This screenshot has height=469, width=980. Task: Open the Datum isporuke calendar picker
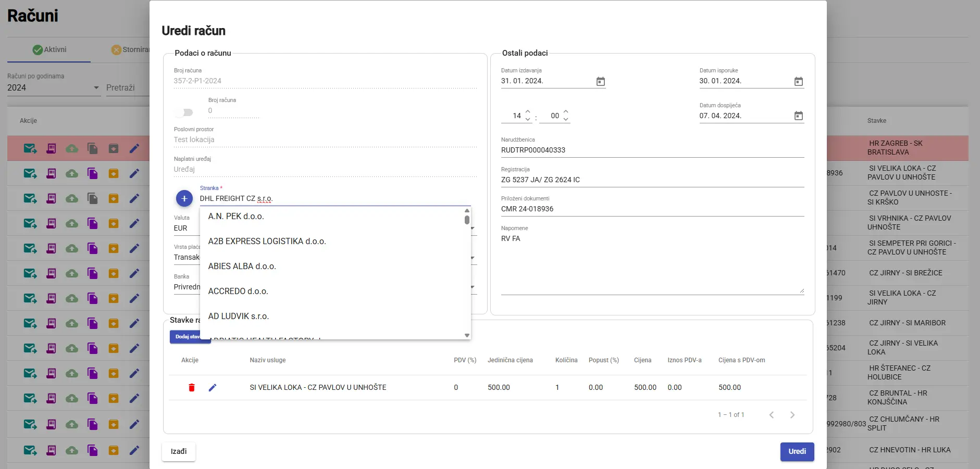(x=798, y=81)
